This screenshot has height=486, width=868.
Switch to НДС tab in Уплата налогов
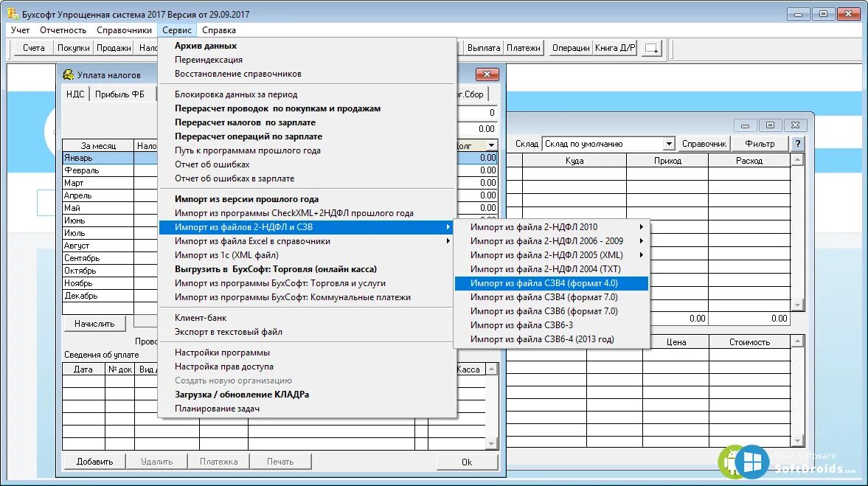(75, 94)
